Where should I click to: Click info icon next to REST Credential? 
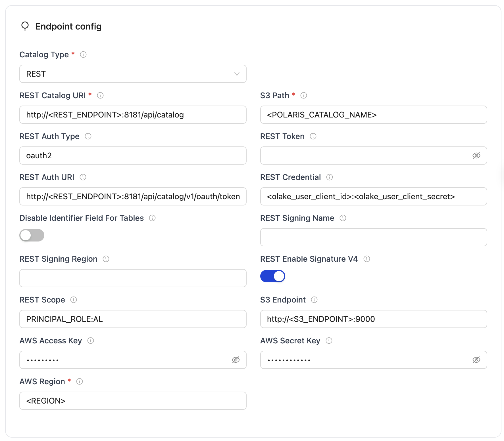330,177
